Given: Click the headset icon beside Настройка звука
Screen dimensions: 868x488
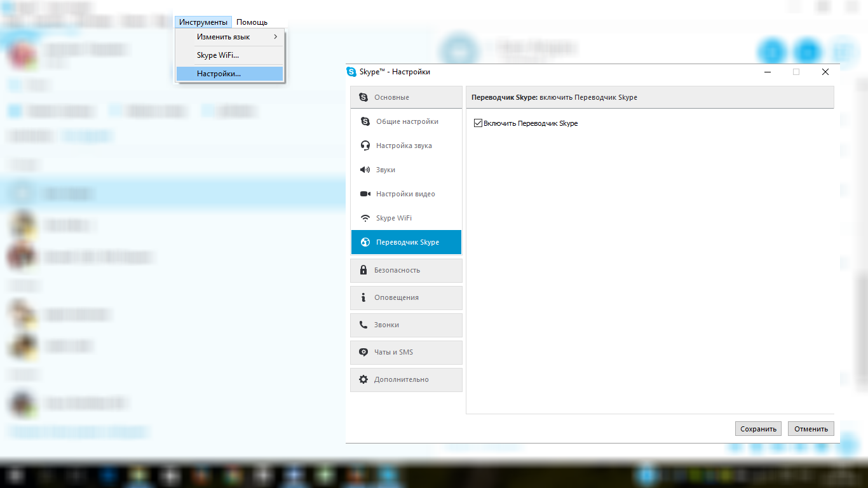Looking at the screenshot, I should click(365, 146).
